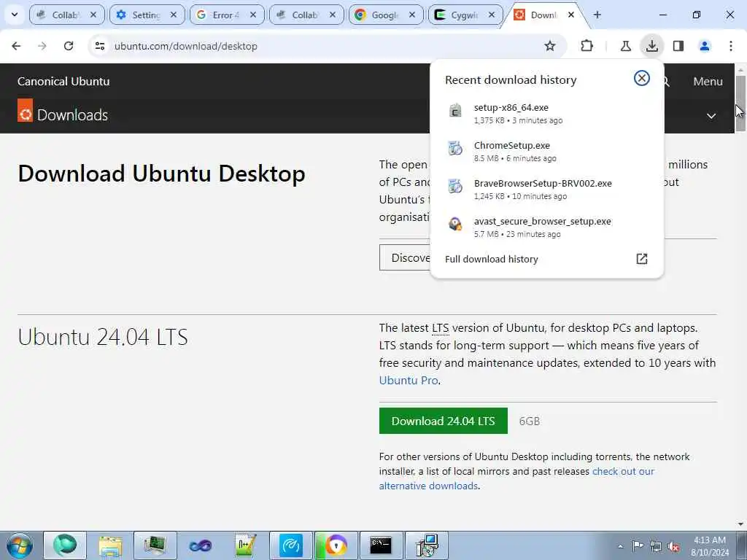The height and width of the screenshot is (560, 747).
Task: Open the taskbar clock 4:13 AM
Action: coord(710,546)
